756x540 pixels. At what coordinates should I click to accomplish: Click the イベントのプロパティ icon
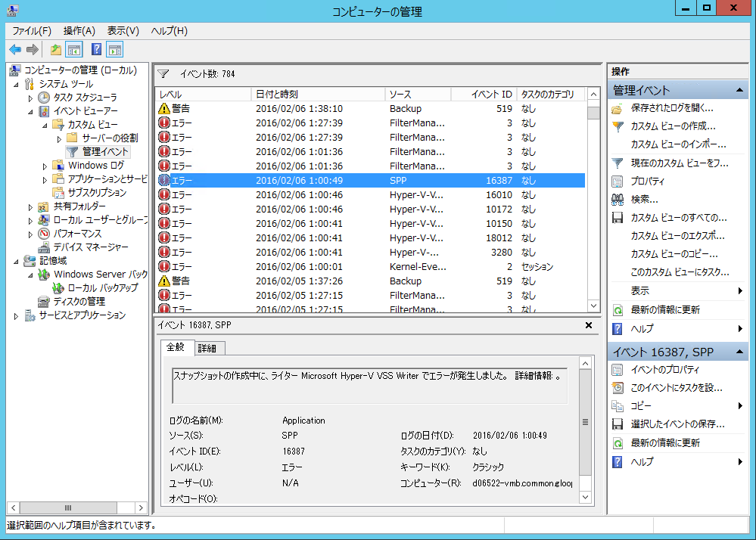[618, 370]
